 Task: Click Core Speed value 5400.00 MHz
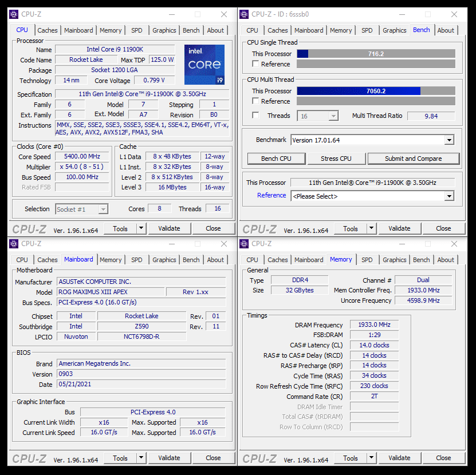[82, 156]
